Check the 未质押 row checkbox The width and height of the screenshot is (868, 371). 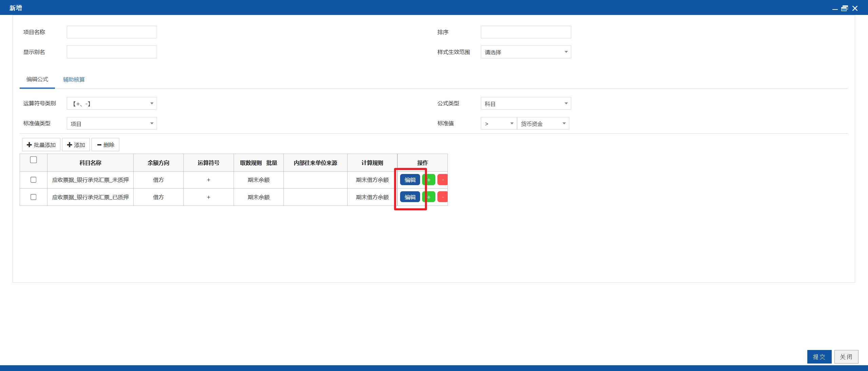click(33, 180)
